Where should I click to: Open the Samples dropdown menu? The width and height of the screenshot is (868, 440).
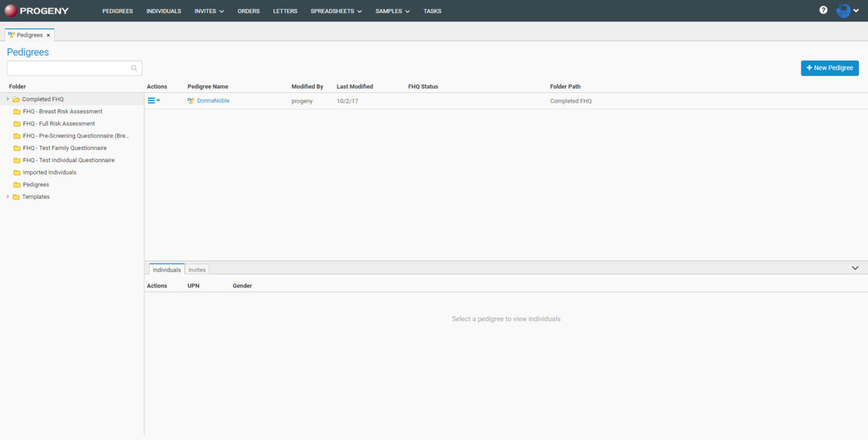click(x=392, y=11)
